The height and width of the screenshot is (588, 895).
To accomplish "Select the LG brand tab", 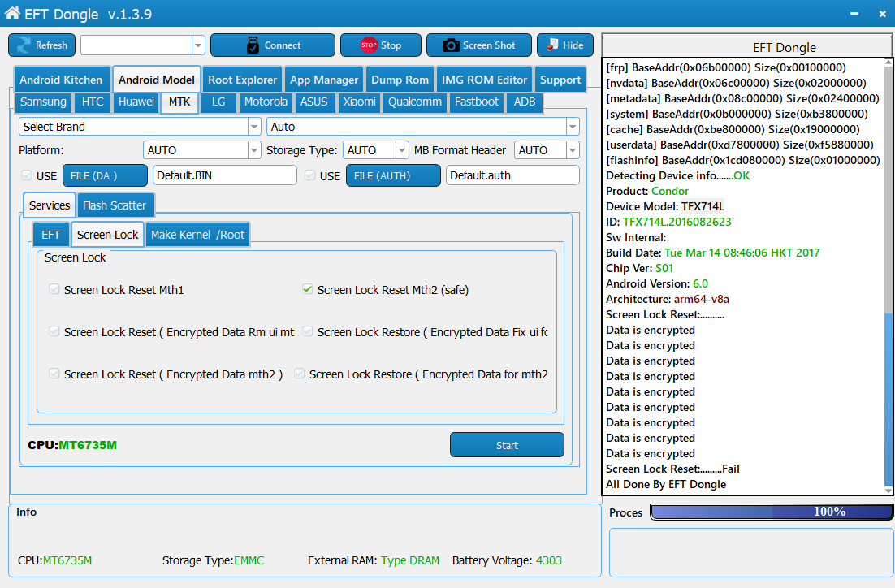I will point(218,102).
